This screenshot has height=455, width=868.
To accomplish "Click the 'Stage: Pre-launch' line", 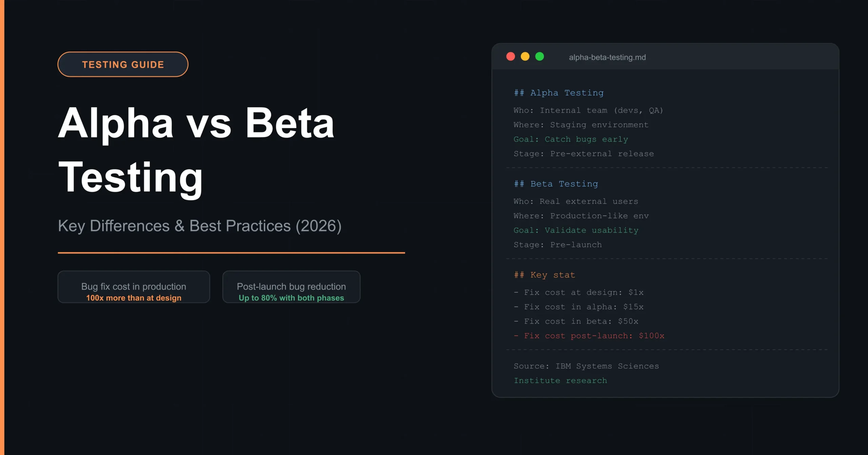I will pos(558,245).
